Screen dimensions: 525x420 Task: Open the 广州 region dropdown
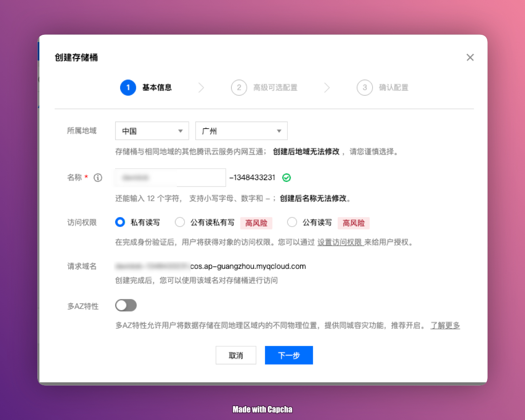tap(241, 131)
